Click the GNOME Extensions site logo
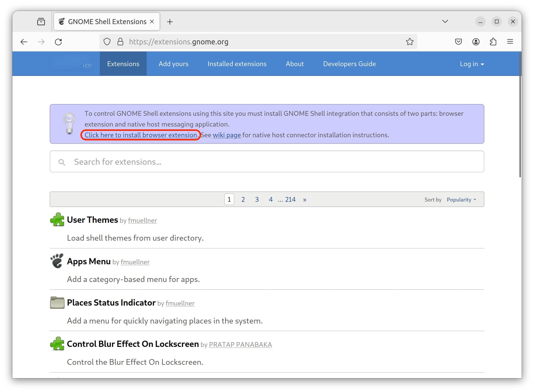534x392 pixels. pyautogui.click(x=71, y=64)
